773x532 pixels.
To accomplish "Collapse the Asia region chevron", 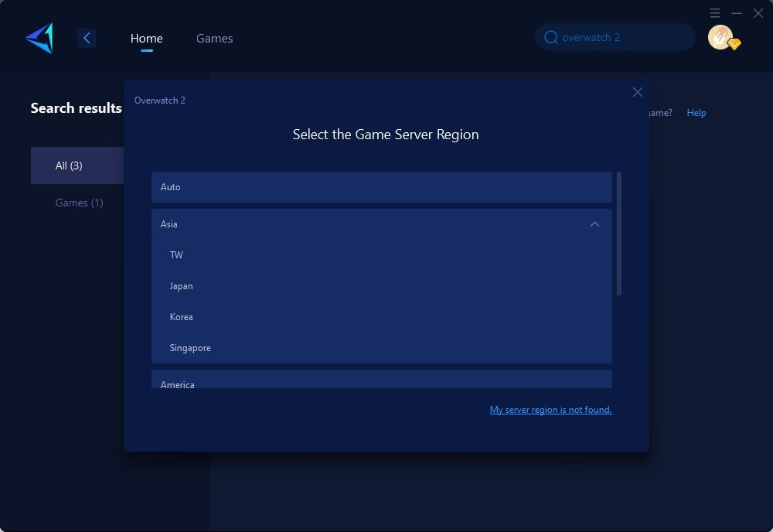I will (594, 224).
